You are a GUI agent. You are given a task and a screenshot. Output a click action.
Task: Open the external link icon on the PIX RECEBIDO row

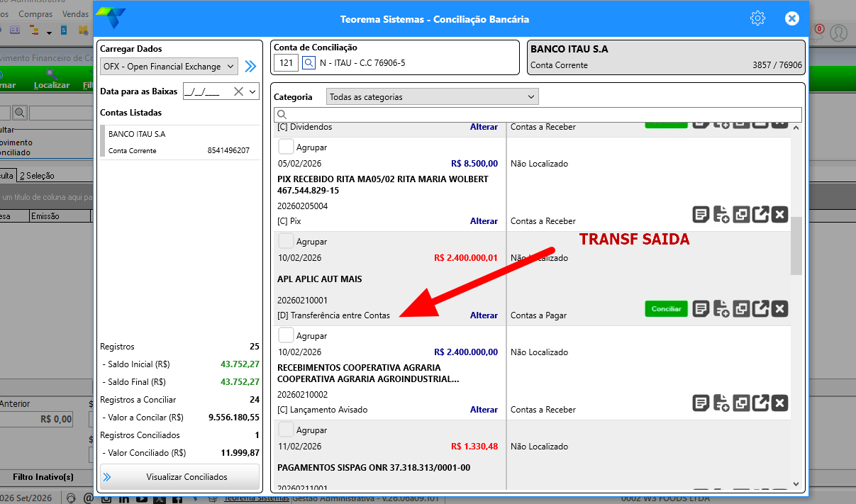[x=760, y=215]
